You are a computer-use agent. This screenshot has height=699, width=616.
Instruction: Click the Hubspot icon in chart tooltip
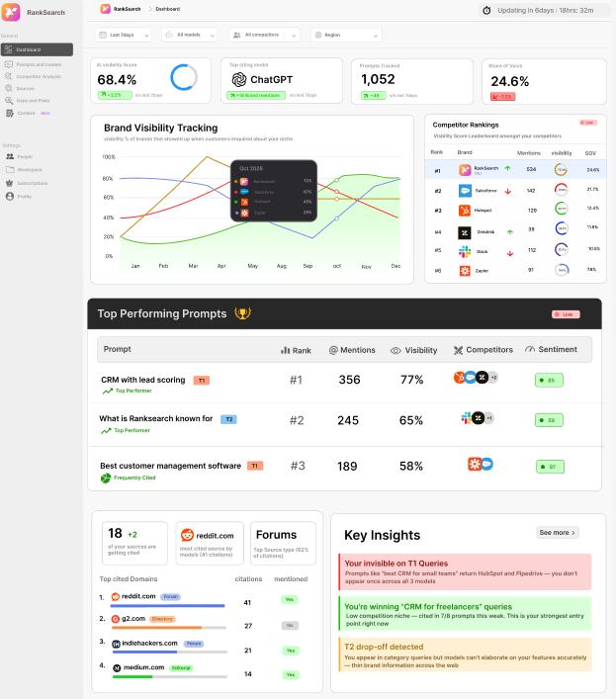(x=244, y=202)
